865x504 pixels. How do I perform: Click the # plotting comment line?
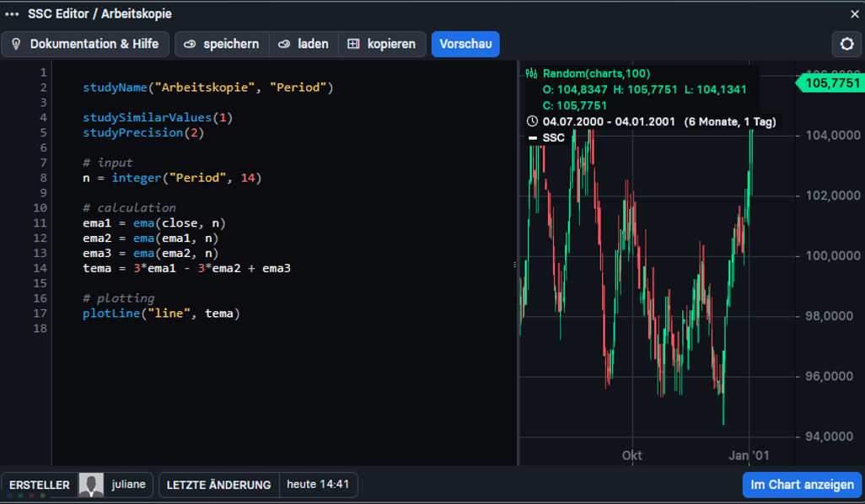point(119,298)
